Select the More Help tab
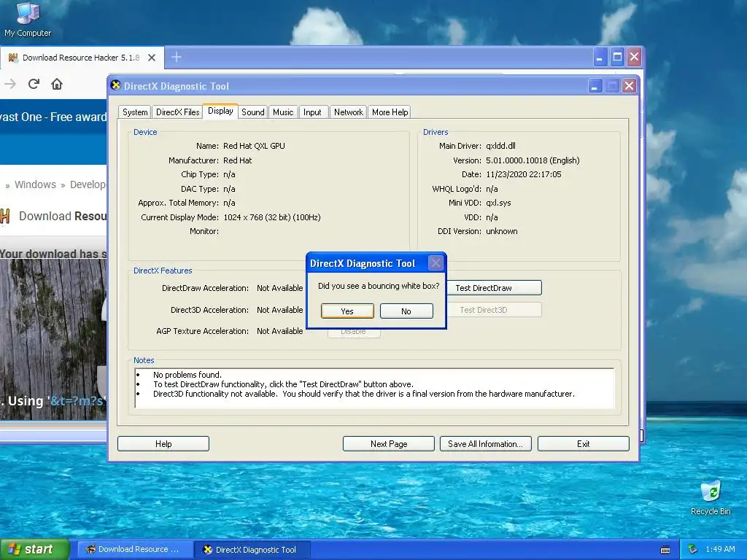747x560 pixels. click(x=390, y=112)
